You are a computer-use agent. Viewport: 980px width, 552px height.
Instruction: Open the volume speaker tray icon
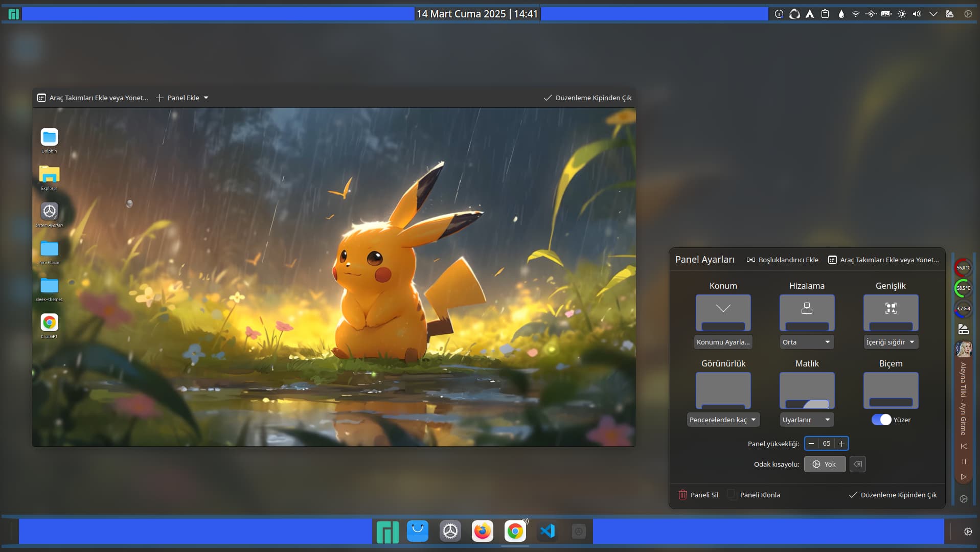917,14
